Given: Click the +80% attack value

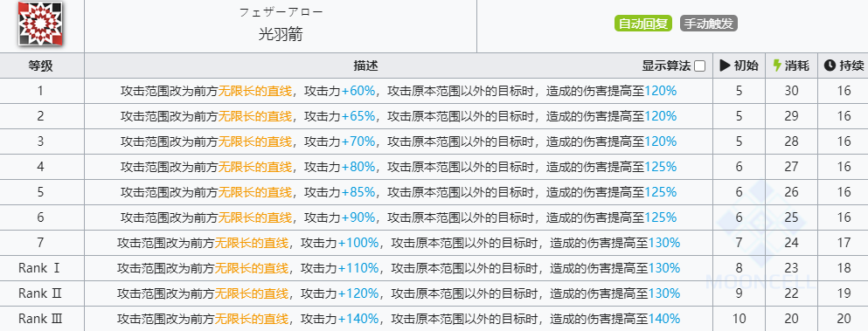Looking at the screenshot, I should coord(358,167).
